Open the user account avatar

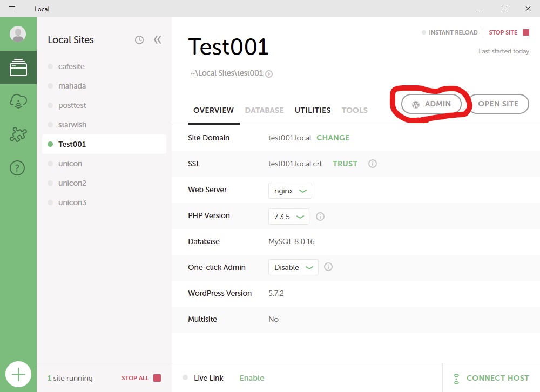pos(18,34)
